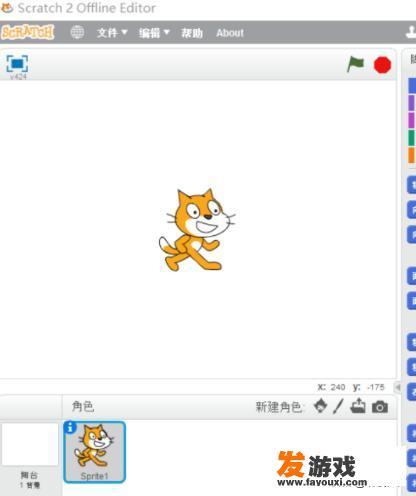Switch stage to full screen mode
Image resolution: width=416 pixels, height=496 pixels.
pyautogui.click(x=17, y=63)
